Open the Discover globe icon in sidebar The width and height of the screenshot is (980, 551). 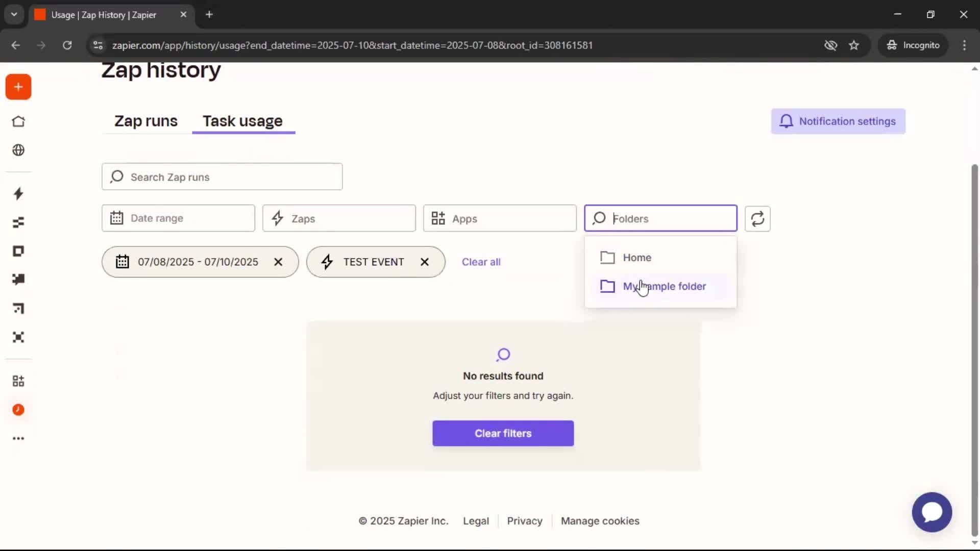point(18,150)
